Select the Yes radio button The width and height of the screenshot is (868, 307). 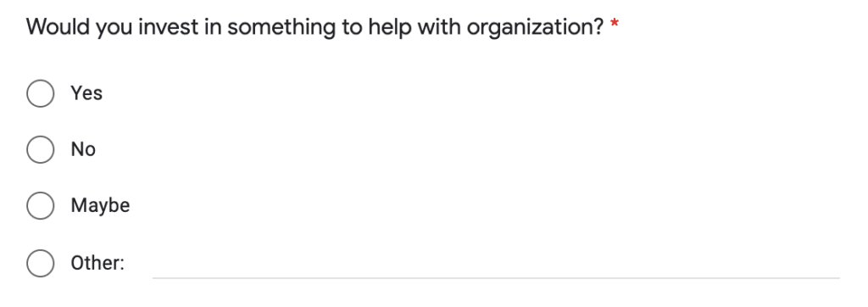(41, 93)
